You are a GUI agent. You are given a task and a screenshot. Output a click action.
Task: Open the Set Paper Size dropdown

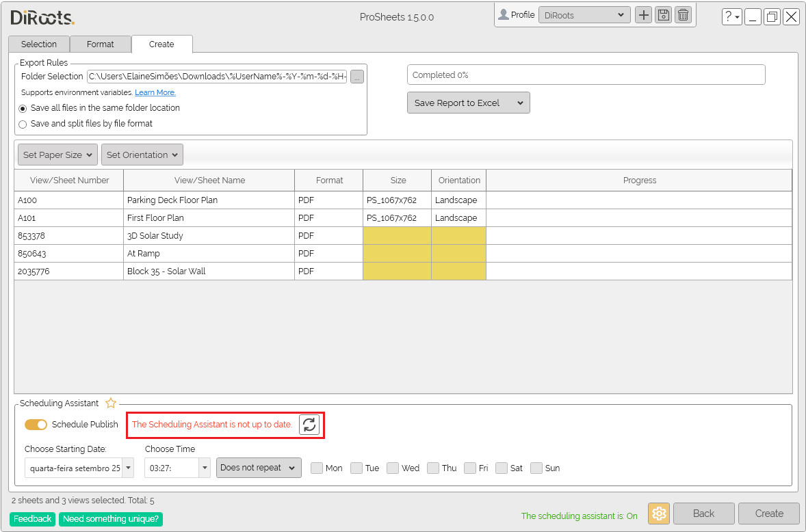pos(57,155)
